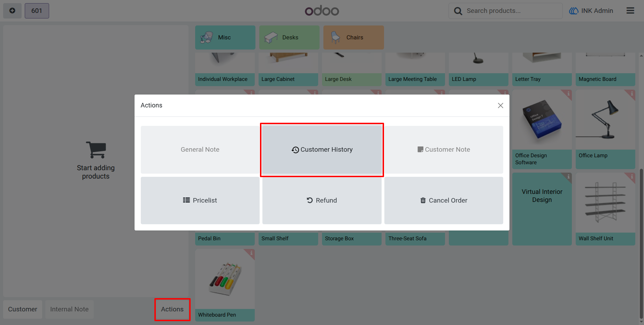Screen dimensions: 644x325
Task: Click Internal Note button
Action: (x=69, y=309)
